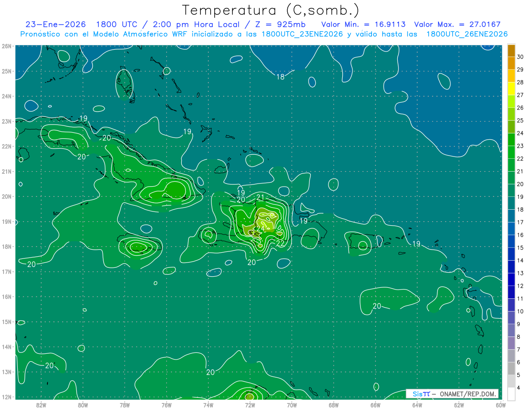
Task: Click latitude axis label "25N"
Action: tap(6, 71)
